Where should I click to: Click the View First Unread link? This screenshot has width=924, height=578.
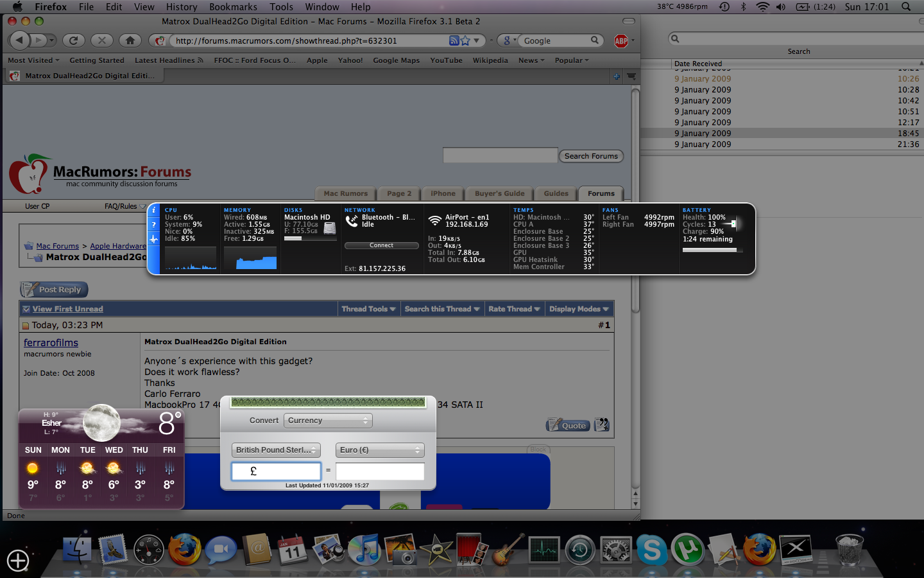coord(67,309)
